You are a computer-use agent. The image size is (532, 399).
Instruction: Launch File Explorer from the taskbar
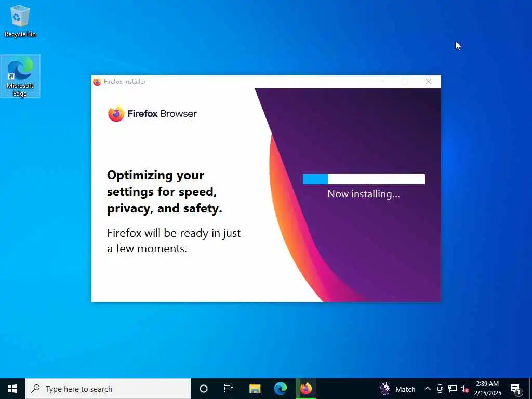255,389
